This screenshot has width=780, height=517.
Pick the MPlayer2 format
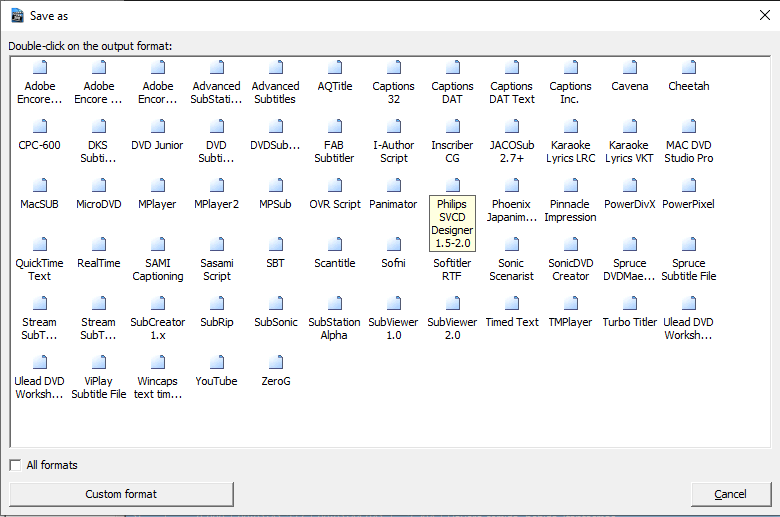click(x=216, y=195)
